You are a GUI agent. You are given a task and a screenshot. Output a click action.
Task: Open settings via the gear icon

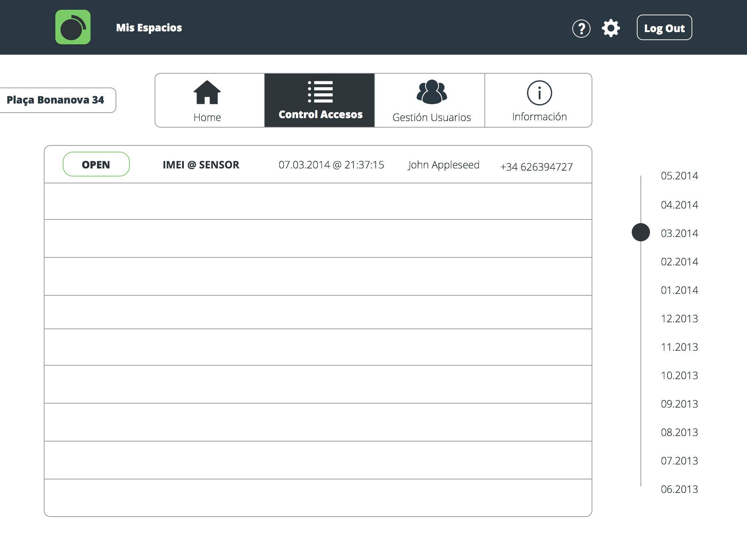[x=611, y=28]
